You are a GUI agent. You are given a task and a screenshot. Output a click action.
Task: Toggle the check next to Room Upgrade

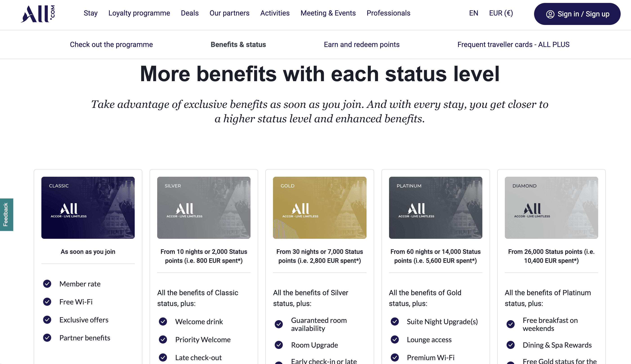[x=279, y=345]
